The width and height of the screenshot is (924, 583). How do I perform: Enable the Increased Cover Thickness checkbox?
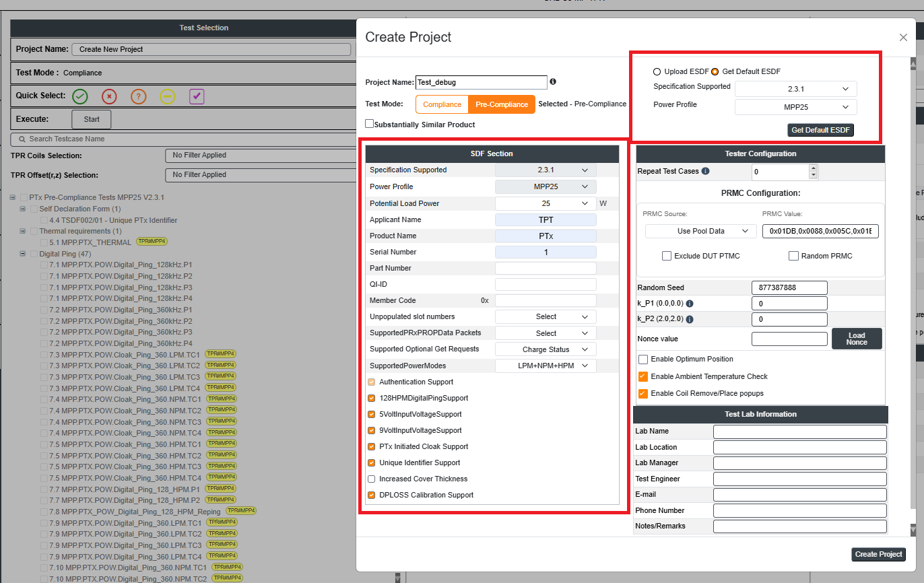372,479
